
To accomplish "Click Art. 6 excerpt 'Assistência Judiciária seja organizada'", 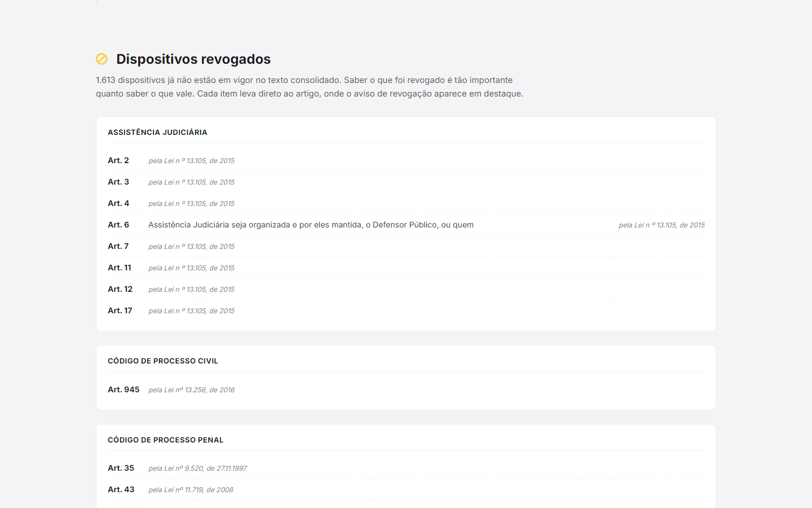I will click(x=311, y=225).
